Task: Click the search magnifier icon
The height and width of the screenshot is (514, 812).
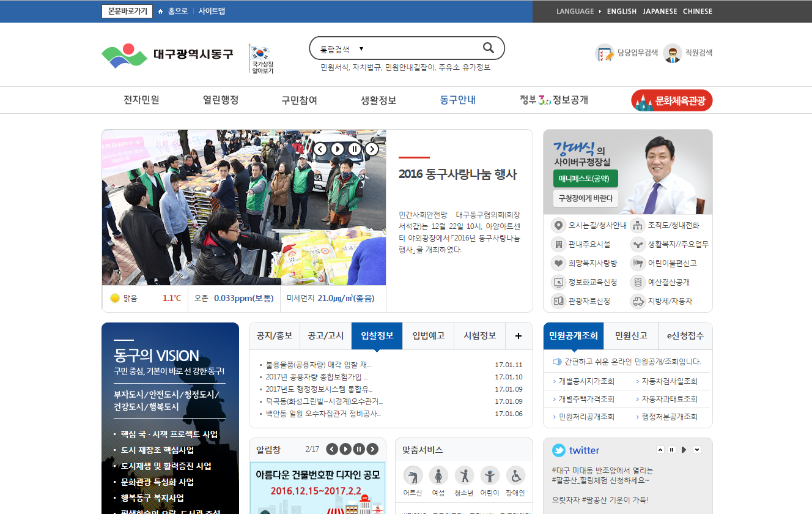Action: tap(488, 48)
